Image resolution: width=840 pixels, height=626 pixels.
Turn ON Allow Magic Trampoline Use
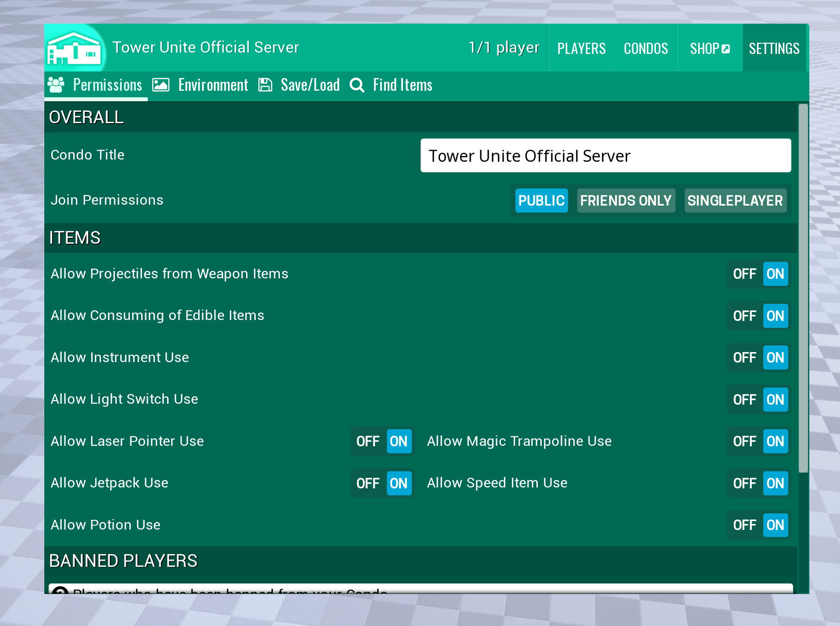coord(775,441)
